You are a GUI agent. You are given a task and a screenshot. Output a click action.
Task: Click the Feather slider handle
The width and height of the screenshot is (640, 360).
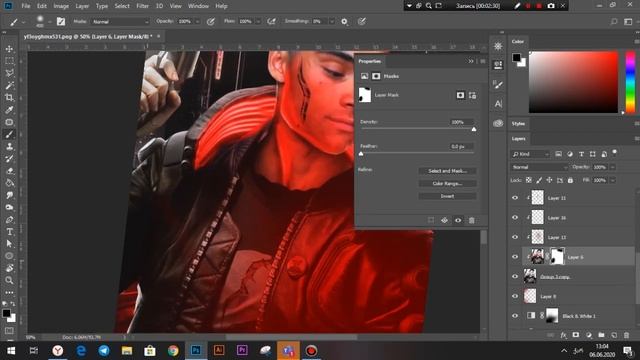click(361, 154)
